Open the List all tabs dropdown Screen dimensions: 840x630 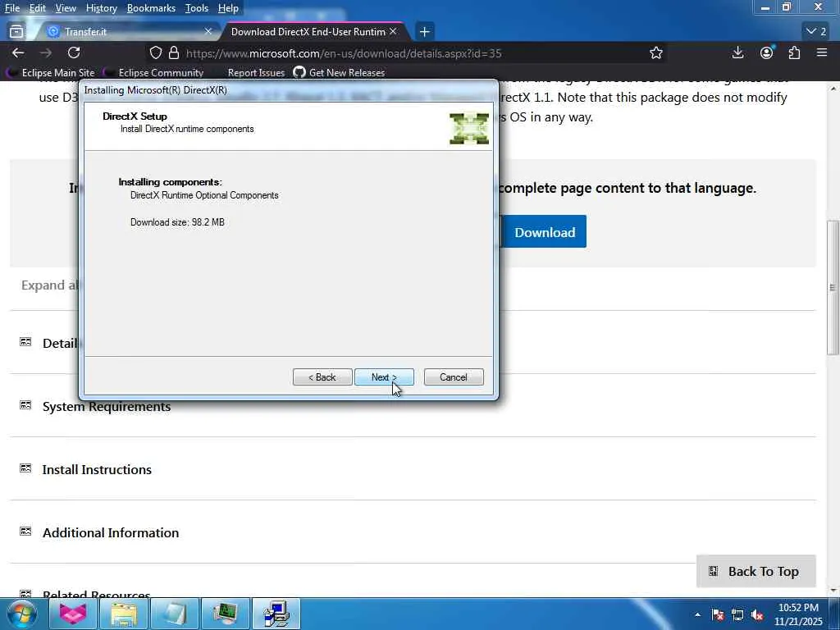(816, 32)
